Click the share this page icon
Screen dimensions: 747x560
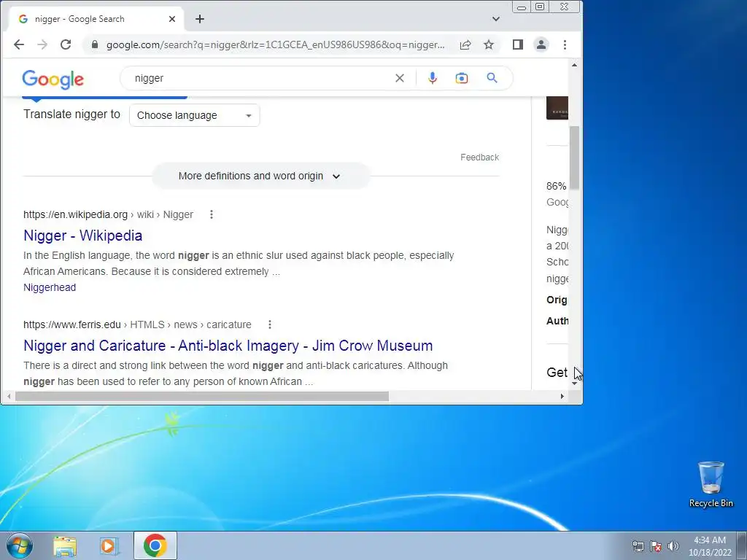pyautogui.click(x=465, y=44)
